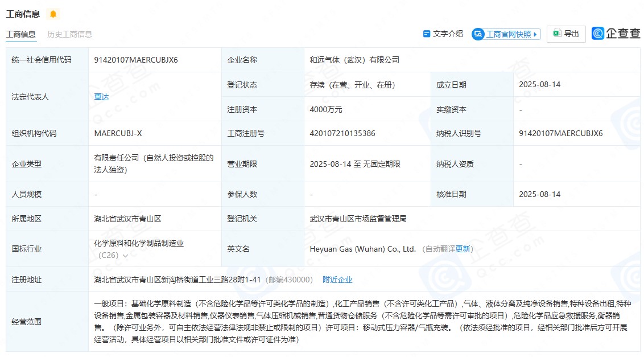Click taxpayer ID value in 纳税人识别号 row
The width and height of the screenshot is (644, 357).
click(560, 133)
